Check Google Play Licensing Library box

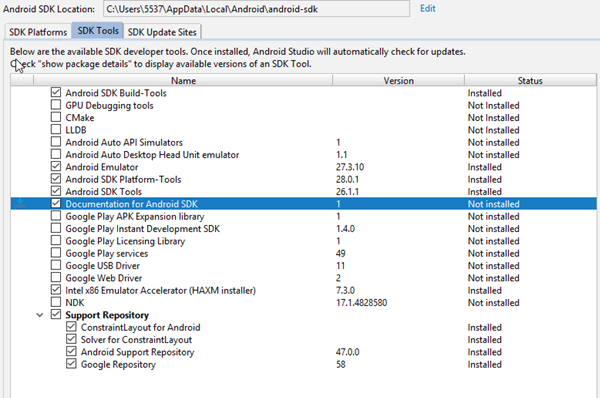[x=56, y=240]
